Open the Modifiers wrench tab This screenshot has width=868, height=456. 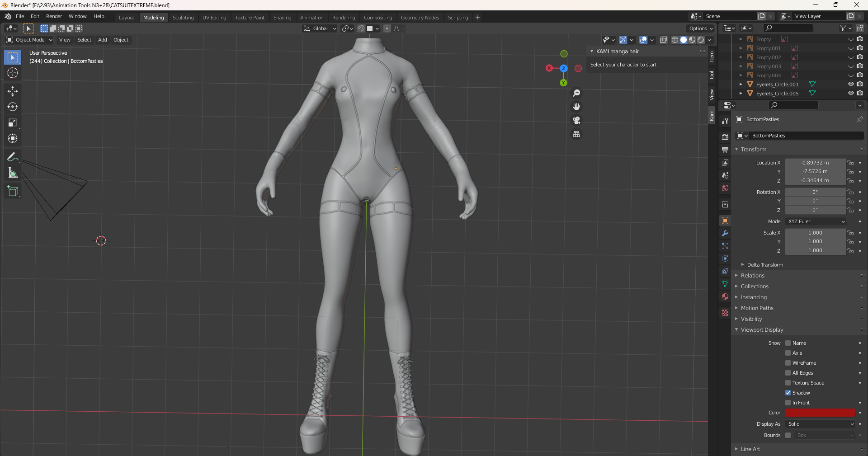[725, 233]
